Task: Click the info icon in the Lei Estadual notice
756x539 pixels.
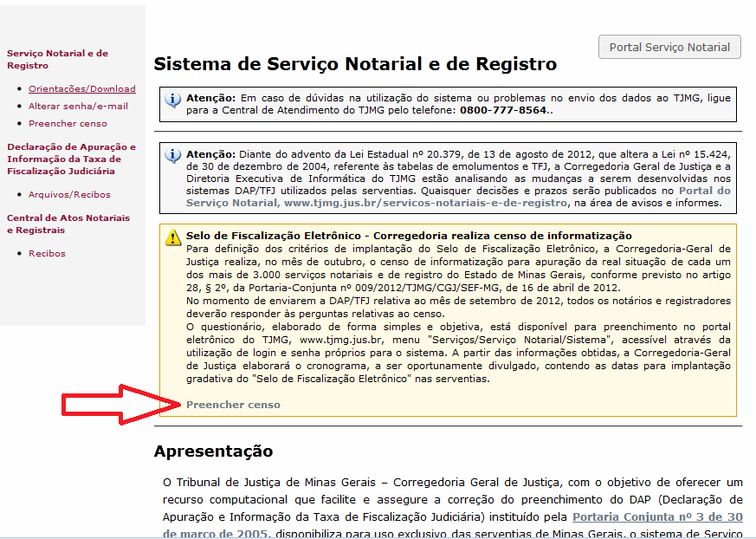Action: click(x=172, y=156)
